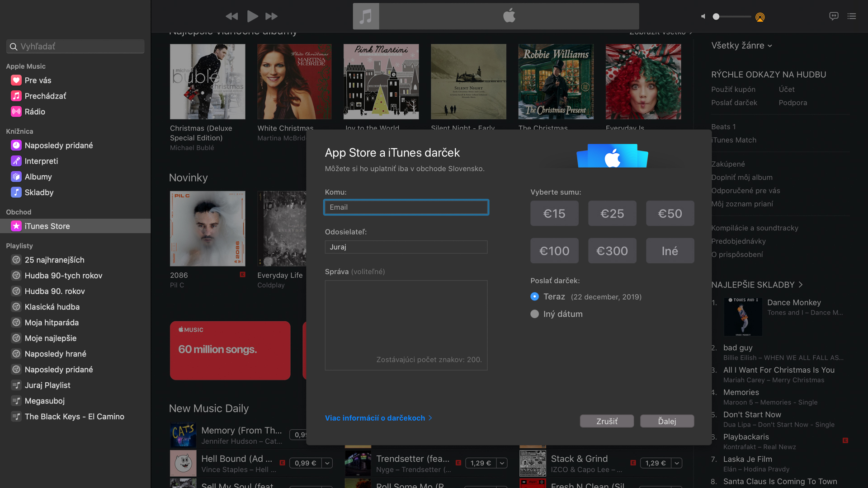Select iTunes Store in sidebar
The width and height of the screenshot is (868, 488).
pos(75,226)
